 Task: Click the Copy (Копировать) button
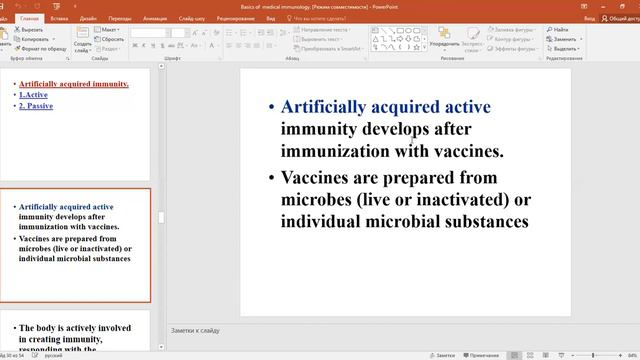pos(32,39)
